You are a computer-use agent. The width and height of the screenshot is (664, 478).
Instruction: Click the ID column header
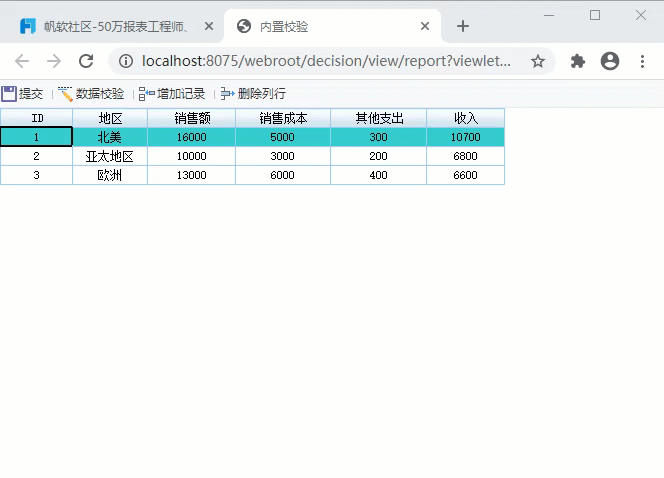tap(36, 118)
